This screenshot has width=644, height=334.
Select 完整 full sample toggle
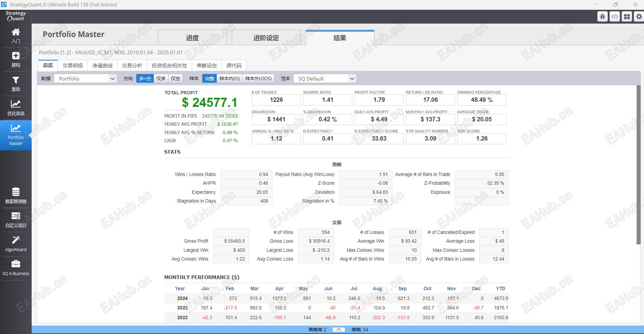(210, 79)
